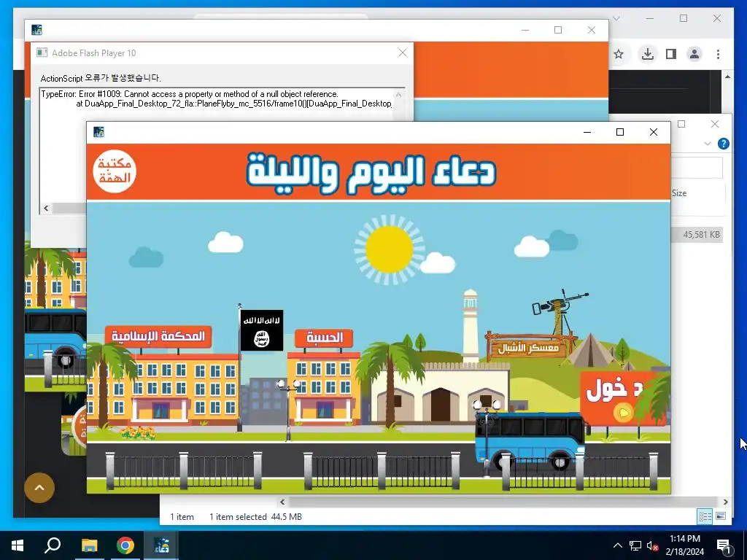Viewport: 747px width, 560px height.
Task: Click the title bar app icon of front window
Action: 98,132
